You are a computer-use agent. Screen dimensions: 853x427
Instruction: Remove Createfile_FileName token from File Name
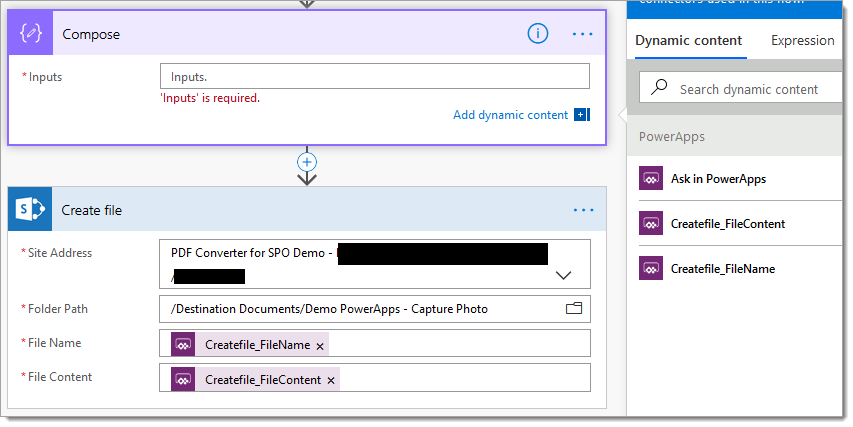tap(320, 346)
